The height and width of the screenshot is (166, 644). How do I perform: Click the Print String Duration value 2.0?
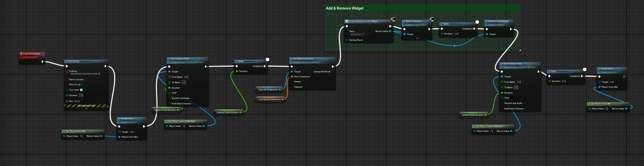click(x=81, y=95)
